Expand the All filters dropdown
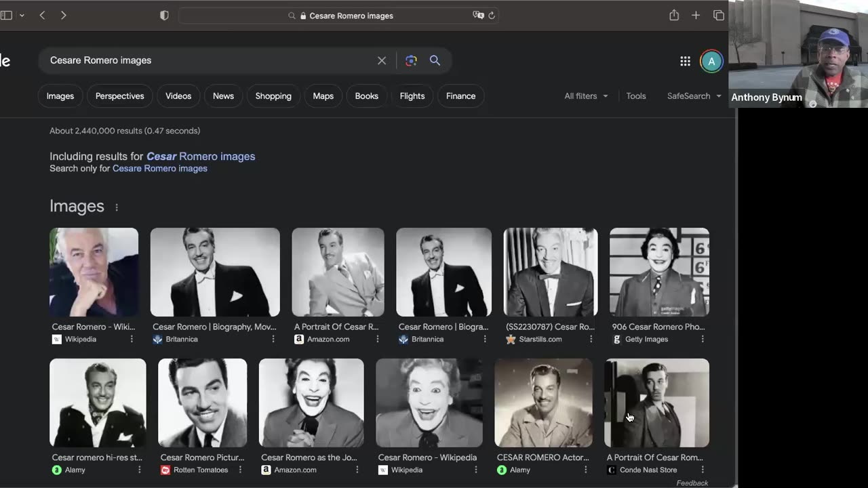Viewport: 868px width, 488px height. tap(586, 96)
